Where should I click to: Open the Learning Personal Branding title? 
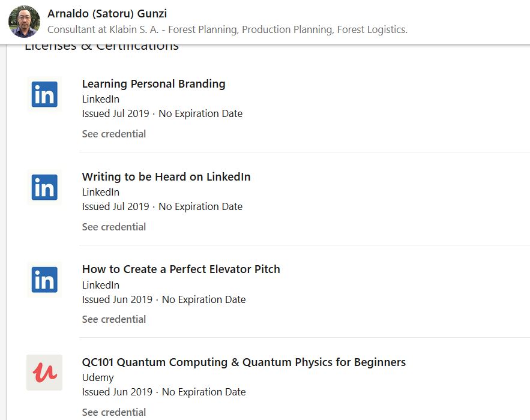coord(154,84)
